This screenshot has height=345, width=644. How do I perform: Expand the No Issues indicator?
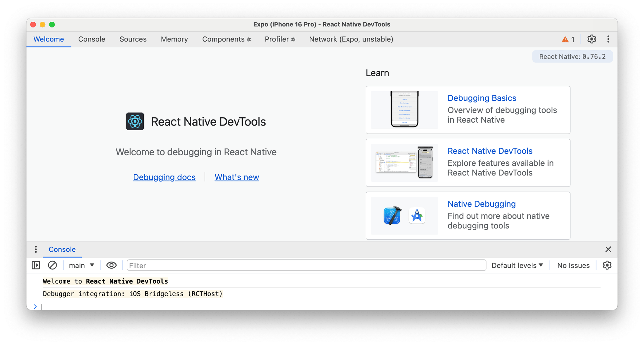(573, 265)
